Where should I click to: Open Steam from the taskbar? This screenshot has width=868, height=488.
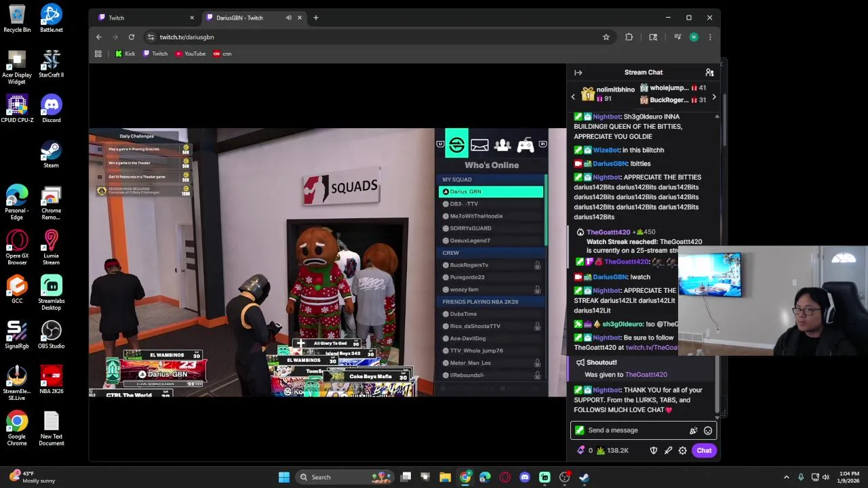584,477
